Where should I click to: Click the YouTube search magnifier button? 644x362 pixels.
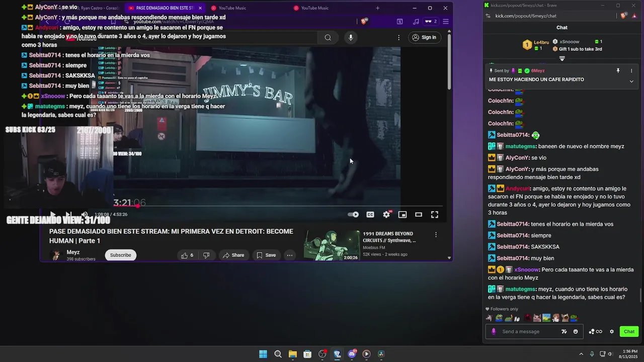click(328, 37)
